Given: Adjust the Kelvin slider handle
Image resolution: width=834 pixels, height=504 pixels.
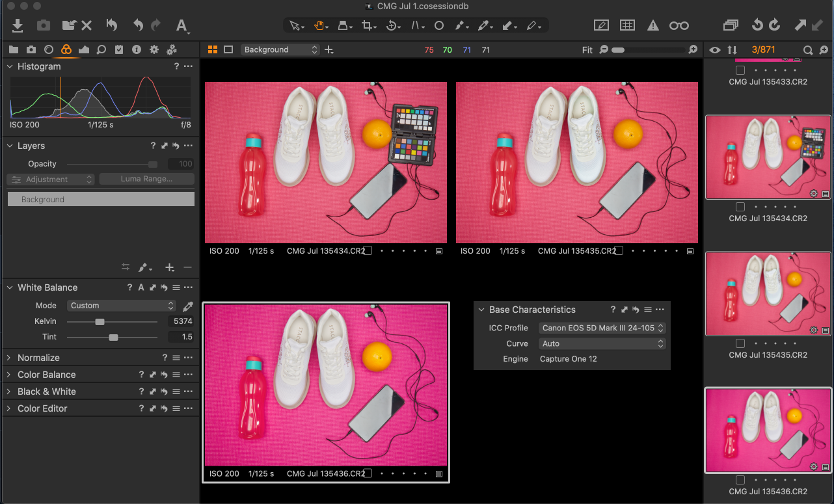Looking at the screenshot, I should [100, 321].
